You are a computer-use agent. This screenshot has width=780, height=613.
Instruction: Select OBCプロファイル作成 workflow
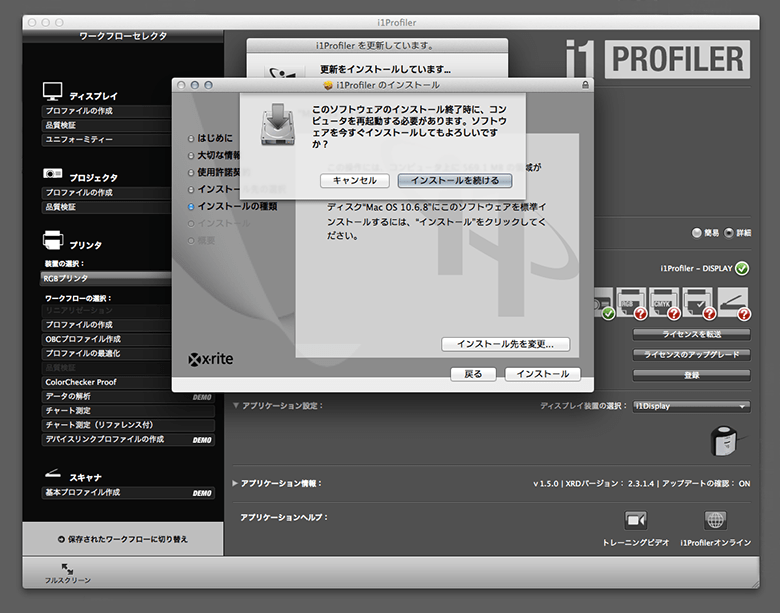pos(106,339)
